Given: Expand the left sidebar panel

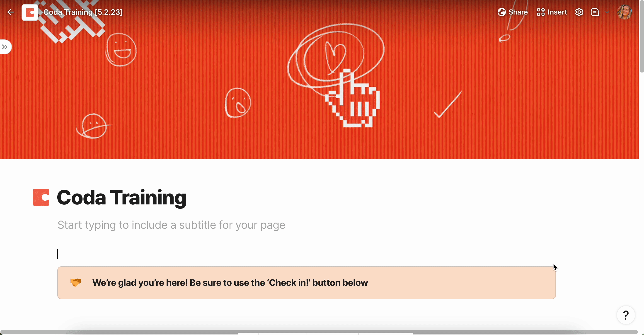Looking at the screenshot, I should [x=5, y=46].
